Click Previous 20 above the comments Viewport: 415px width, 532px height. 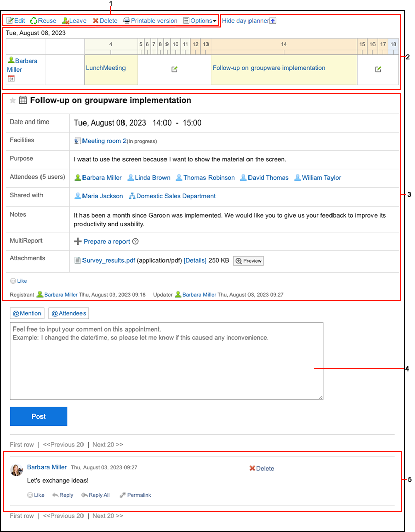63,444
